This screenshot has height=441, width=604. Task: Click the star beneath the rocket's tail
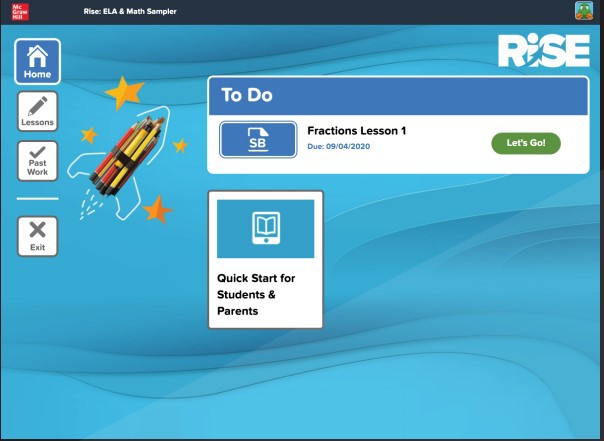point(157,209)
